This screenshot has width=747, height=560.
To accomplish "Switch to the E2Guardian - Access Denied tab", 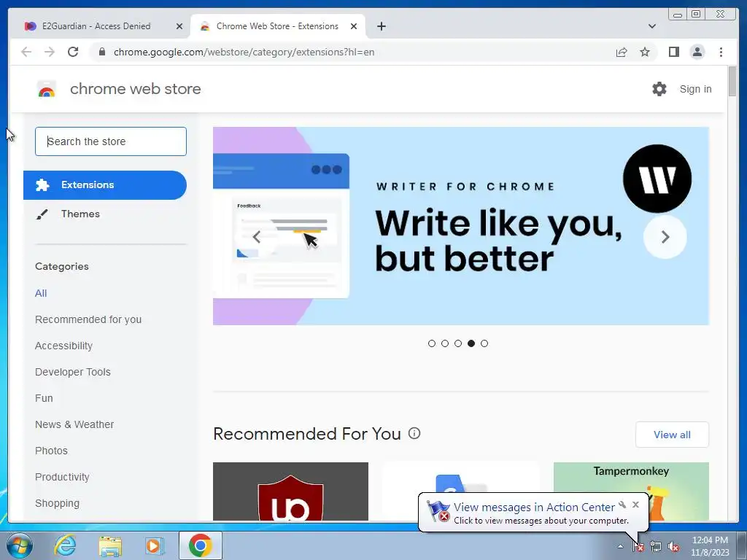I will click(96, 26).
